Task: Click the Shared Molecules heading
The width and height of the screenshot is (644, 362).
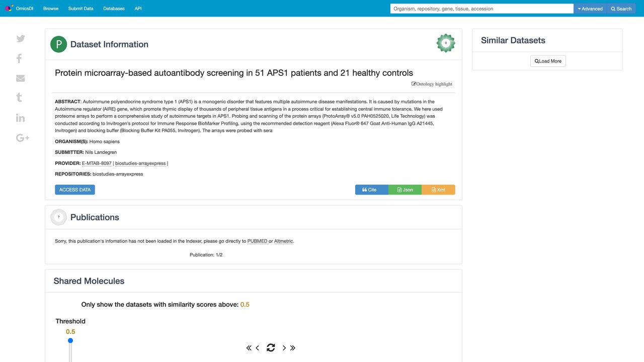Action: point(89,281)
